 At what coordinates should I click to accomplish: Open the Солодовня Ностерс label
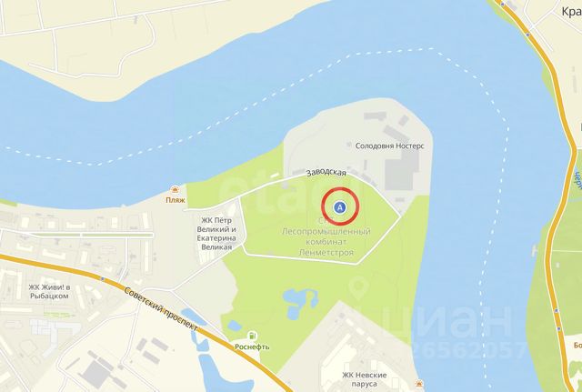click(x=389, y=146)
